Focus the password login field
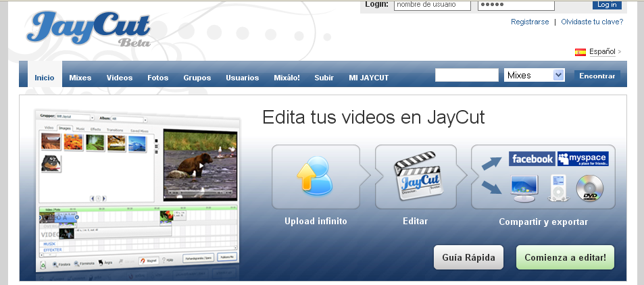 [516, 5]
